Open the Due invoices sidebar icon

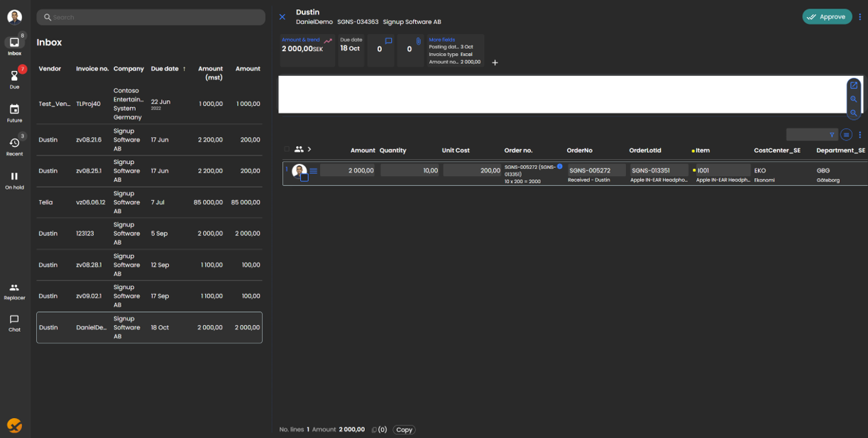[14, 78]
